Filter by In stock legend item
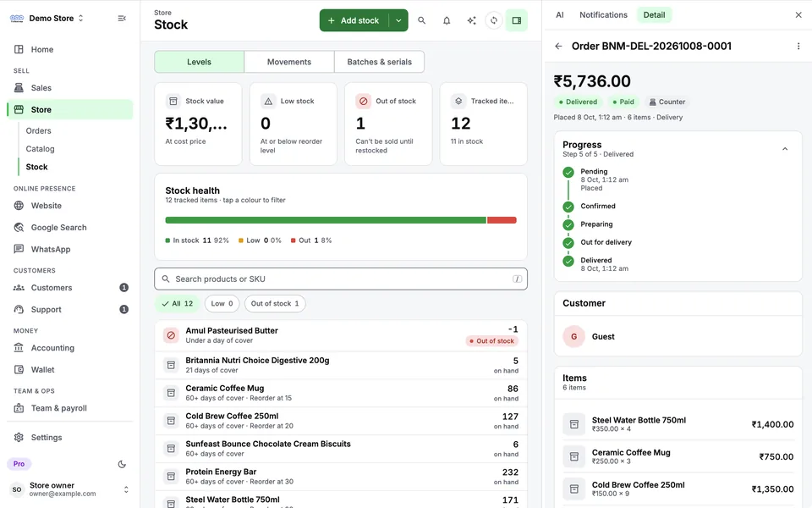Image resolution: width=812 pixels, height=508 pixels. tap(197, 240)
